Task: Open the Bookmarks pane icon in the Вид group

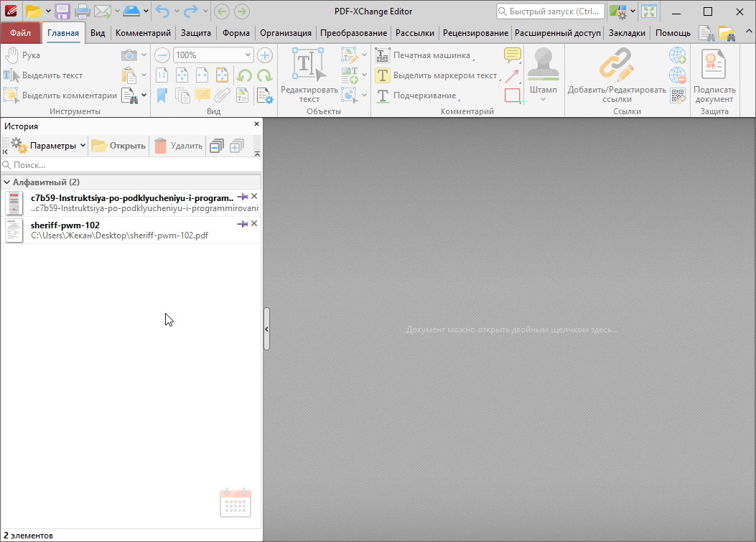Action: click(x=162, y=95)
